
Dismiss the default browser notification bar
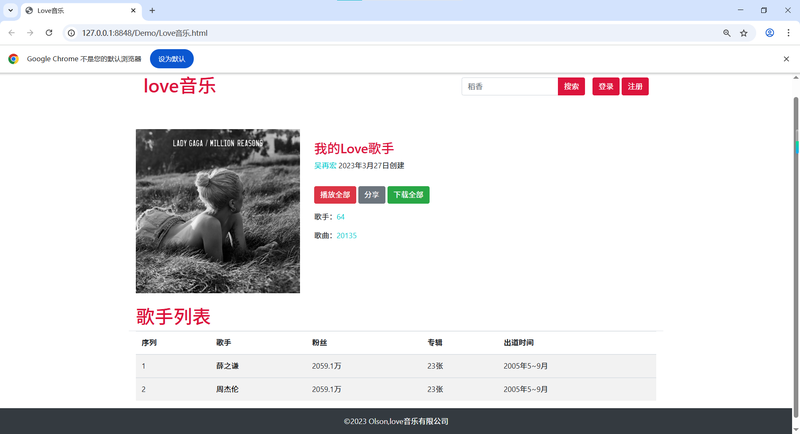[x=786, y=59]
